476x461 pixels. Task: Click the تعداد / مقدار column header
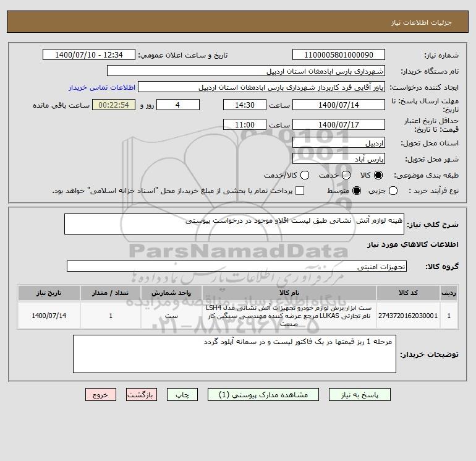pos(111,293)
